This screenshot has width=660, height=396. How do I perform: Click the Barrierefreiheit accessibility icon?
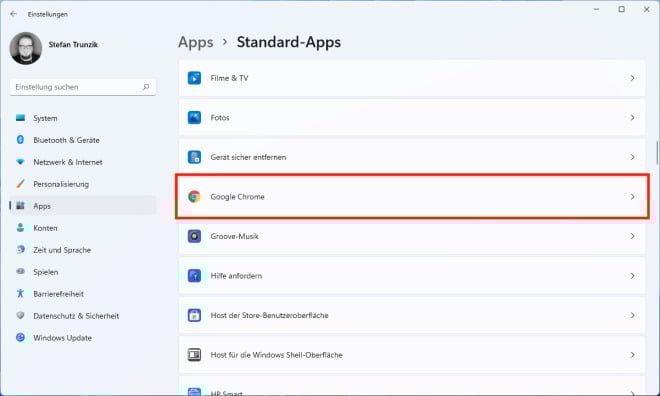click(x=20, y=293)
